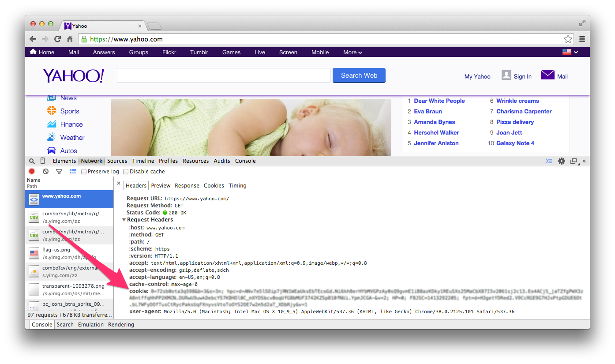The image size is (615, 364).
Task: Open the Sports basketball icon
Action: pyautogui.click(x=52, y=110)
